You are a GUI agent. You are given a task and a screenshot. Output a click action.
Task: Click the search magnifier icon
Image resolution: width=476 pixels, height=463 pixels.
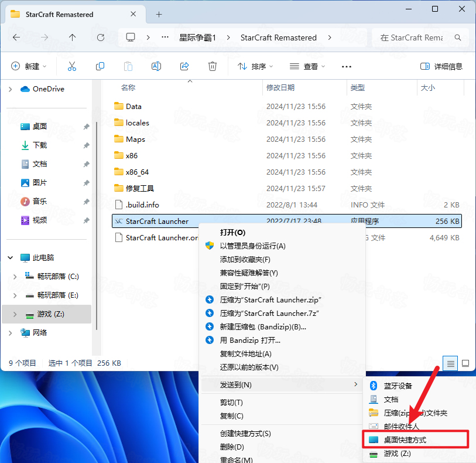click(457, 38)
